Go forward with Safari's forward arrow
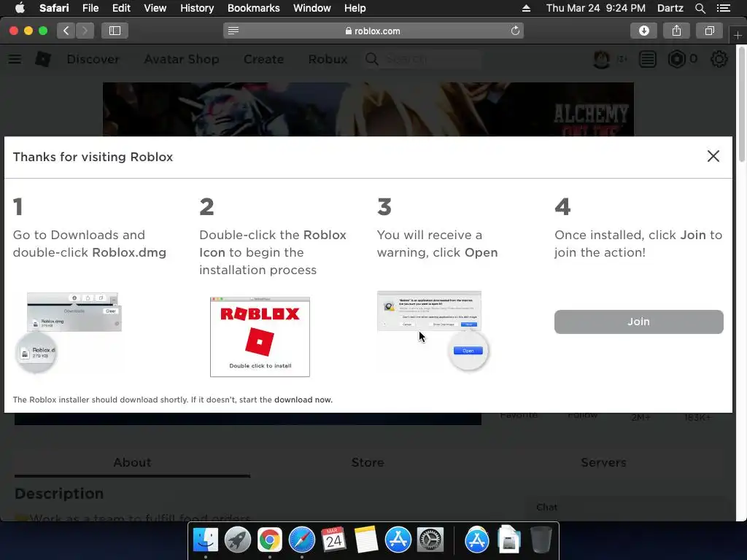 pos(85,31)
